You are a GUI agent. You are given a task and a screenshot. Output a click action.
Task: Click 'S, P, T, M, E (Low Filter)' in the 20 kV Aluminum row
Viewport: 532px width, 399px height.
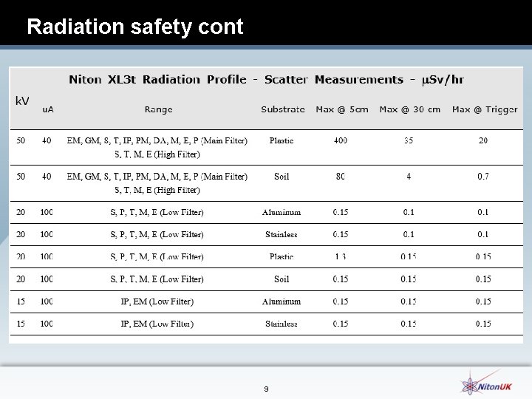tap(157, 212)
